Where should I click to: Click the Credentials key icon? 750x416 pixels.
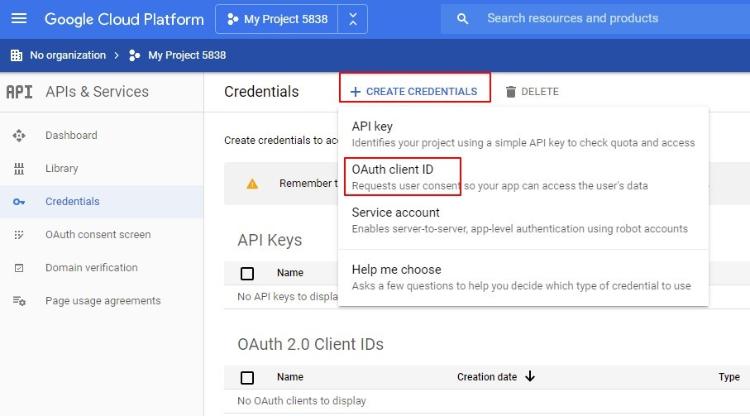click(x=19, y=202)
